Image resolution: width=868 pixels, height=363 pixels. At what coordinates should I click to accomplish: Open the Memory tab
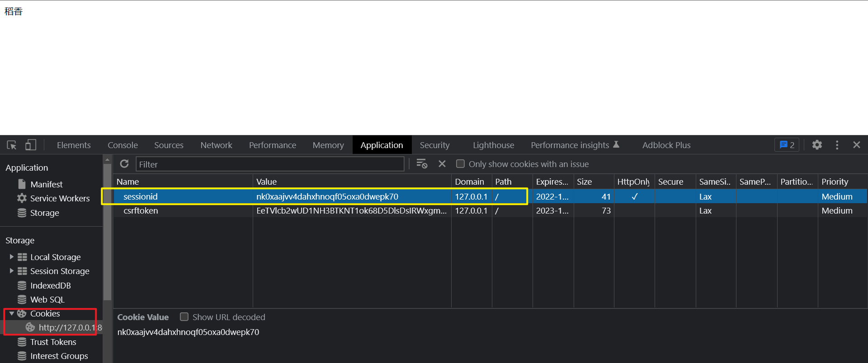(328, 145)
